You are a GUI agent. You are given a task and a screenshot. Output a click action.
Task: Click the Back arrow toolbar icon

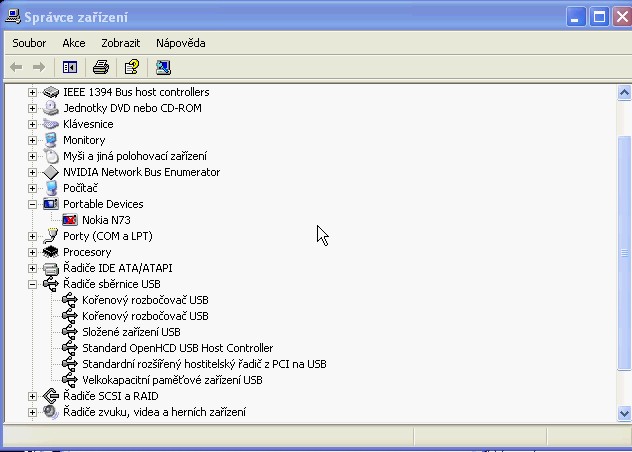(16, 67)
